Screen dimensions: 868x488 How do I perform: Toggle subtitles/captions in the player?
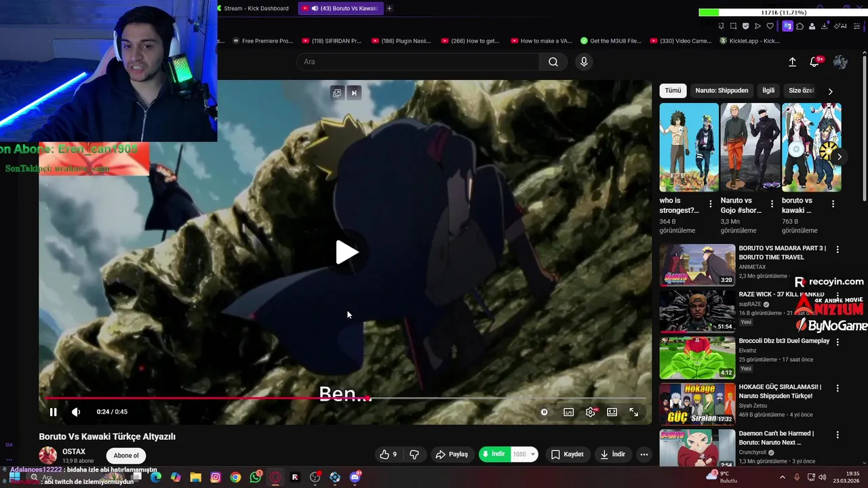pos(568,412)
